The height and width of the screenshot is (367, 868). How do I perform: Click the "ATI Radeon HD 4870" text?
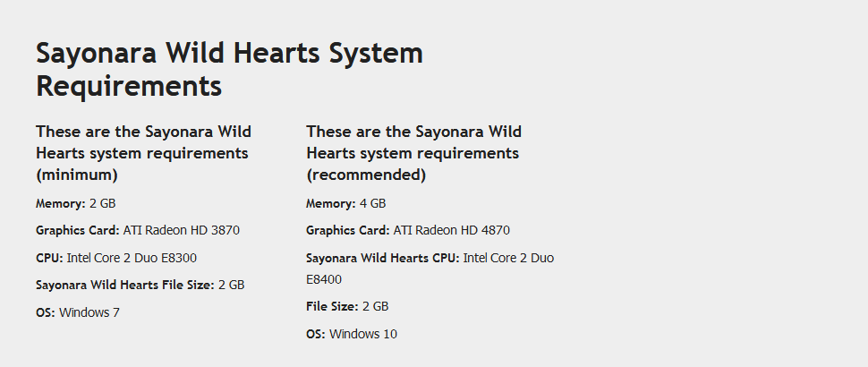[x=451, y=230]
